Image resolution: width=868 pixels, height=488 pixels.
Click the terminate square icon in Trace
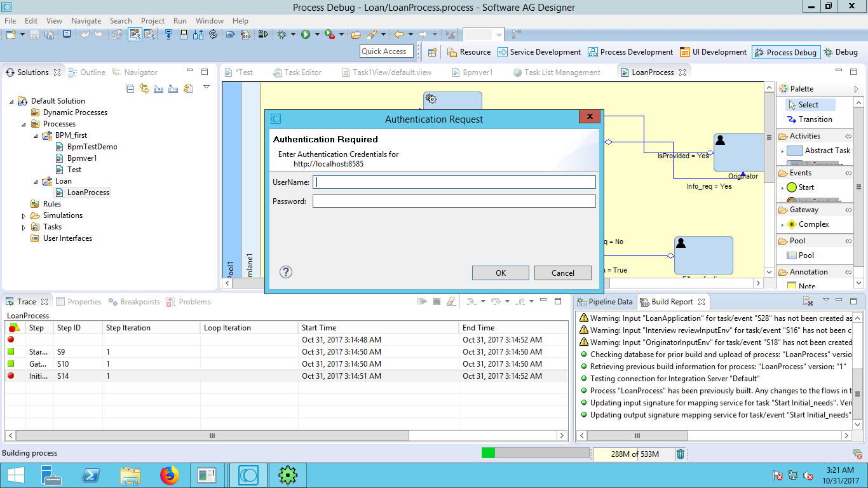click(x=437, y=301)
